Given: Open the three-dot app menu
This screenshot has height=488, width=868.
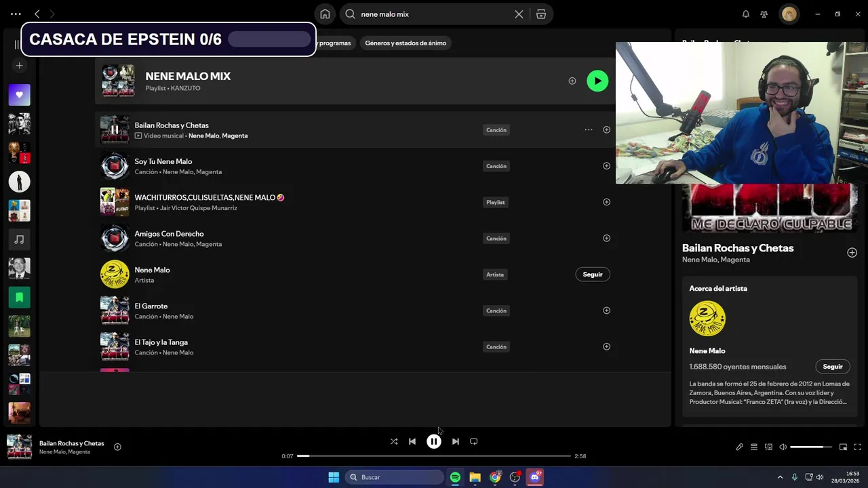Looking at the screenshot, I should tap(16, 14).
